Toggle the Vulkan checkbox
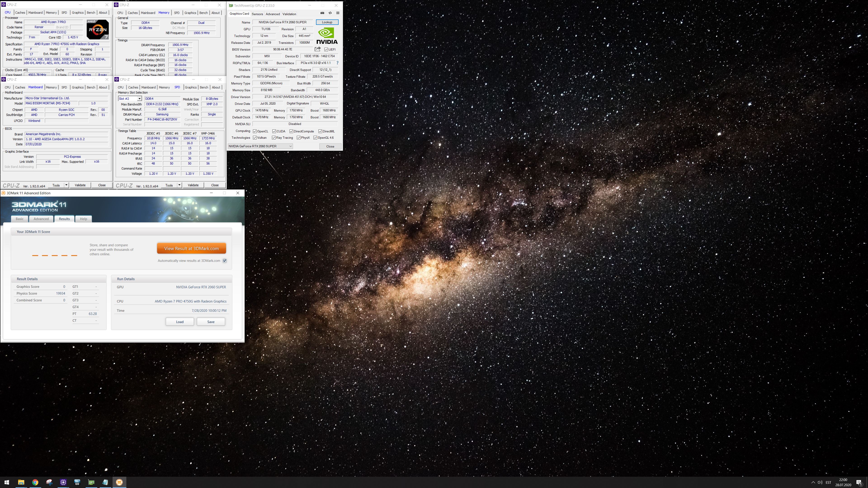Screen dimensions: 868x488 pyautogui.click(x=255, y=137)
